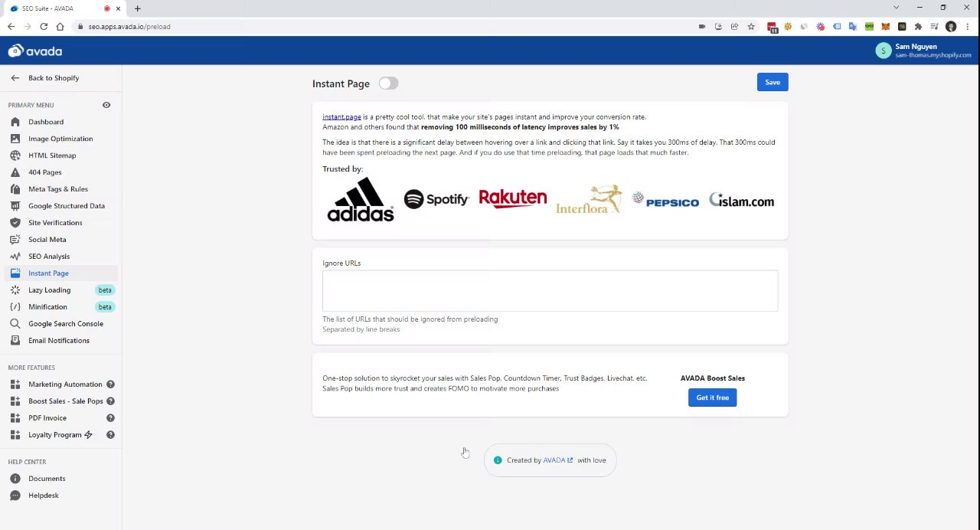Screen dimensions: 980x530
Task: Click the Lazy Loading spinner icon
Action: coord(15,290)
